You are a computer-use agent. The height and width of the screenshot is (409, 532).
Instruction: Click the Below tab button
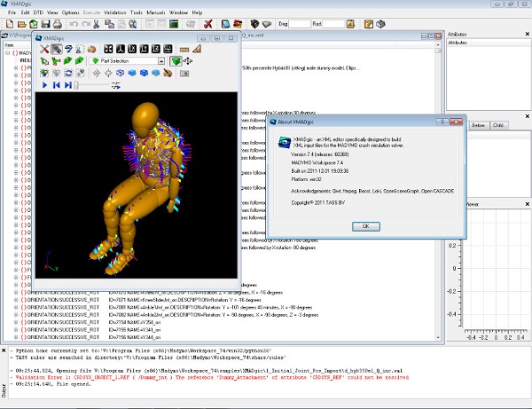[478, 125]
